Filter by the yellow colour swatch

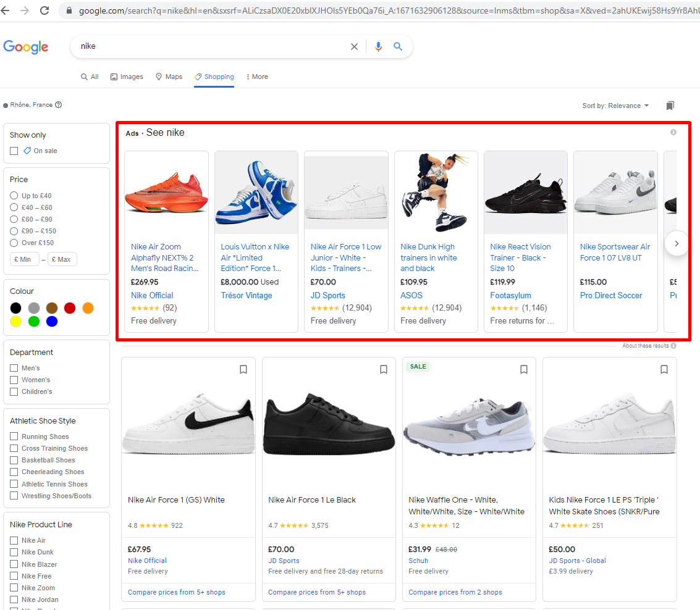pos(15,321)
